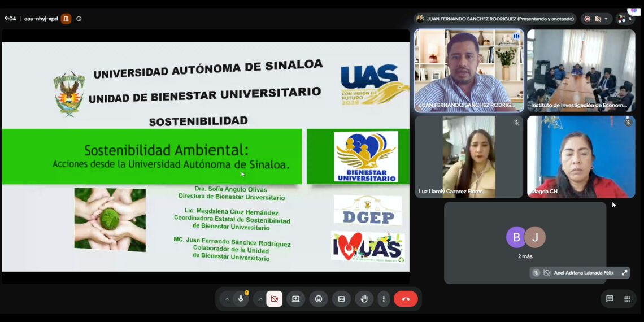Open audio settings chevron beside microphone

[227, 299]
